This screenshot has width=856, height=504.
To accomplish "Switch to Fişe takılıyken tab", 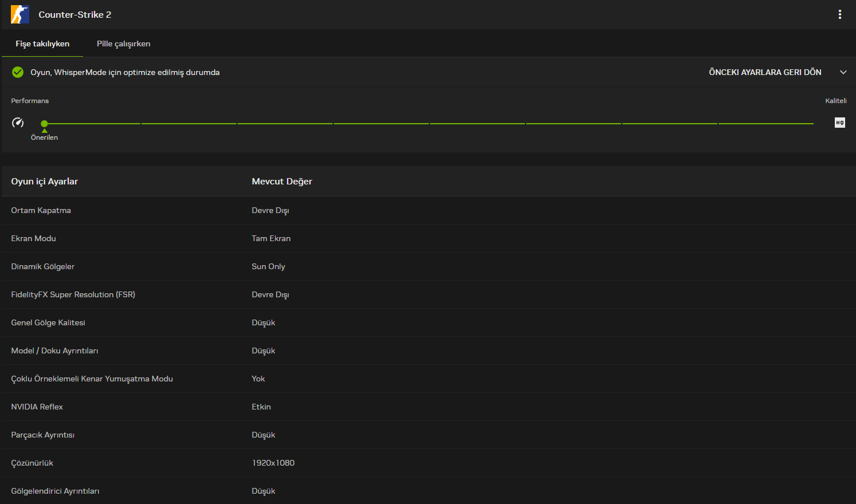I will click(42, 44).
